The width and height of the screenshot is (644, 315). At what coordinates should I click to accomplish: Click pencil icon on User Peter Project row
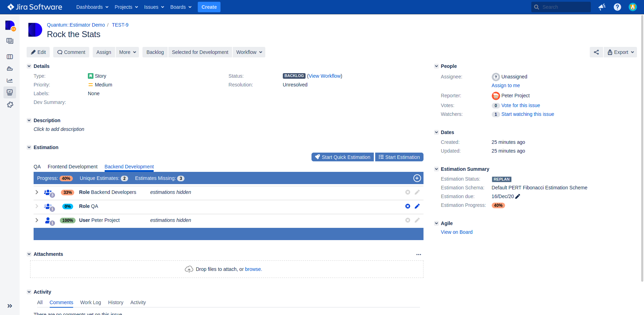[417, 220]
